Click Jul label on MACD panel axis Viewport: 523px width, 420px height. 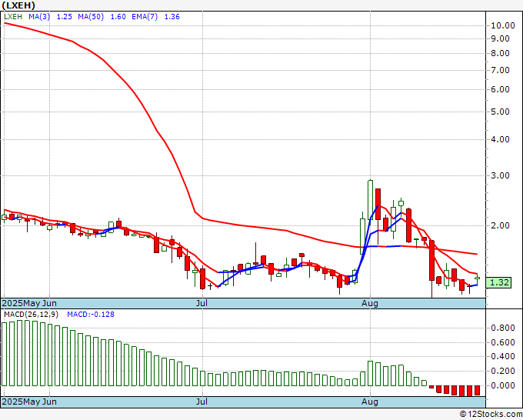202,402
